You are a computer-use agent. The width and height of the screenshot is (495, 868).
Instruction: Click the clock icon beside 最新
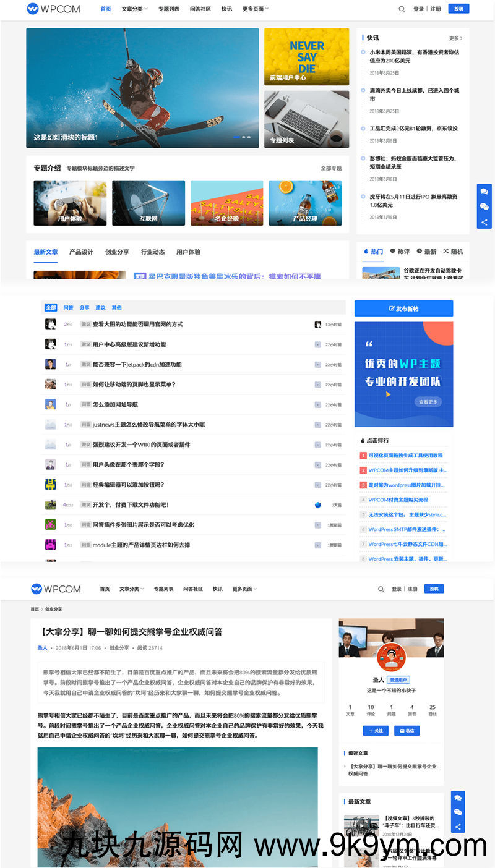[419, 252]
